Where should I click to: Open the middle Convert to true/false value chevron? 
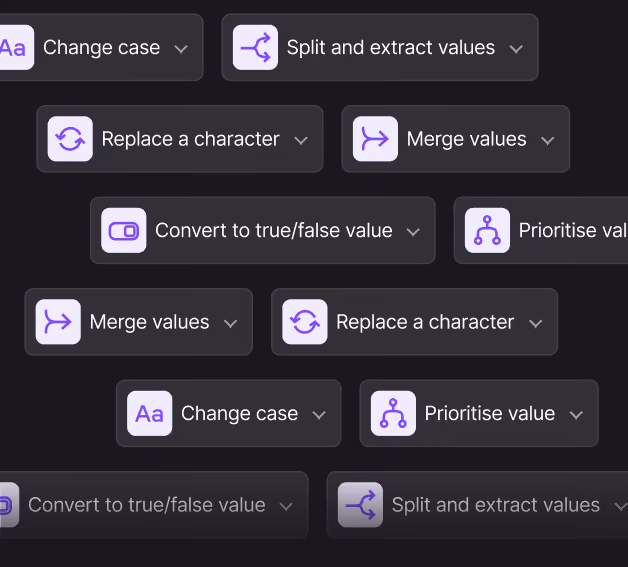click(413, 232)
